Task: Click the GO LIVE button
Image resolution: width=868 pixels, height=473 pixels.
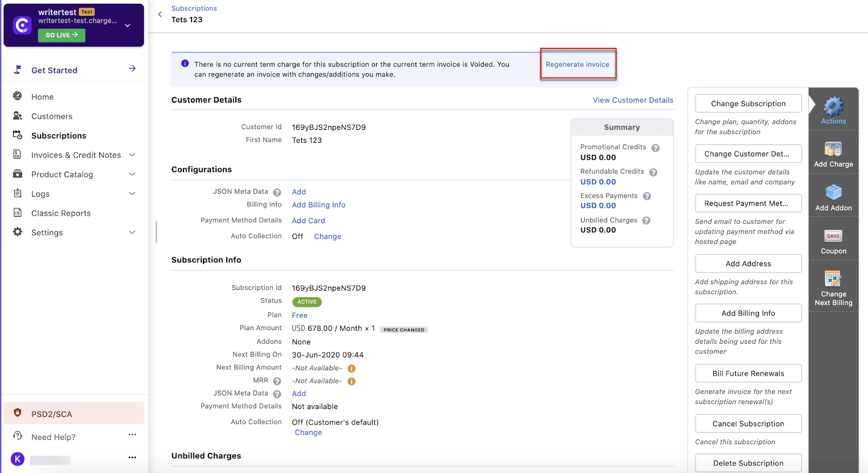Action: point(61,35)
